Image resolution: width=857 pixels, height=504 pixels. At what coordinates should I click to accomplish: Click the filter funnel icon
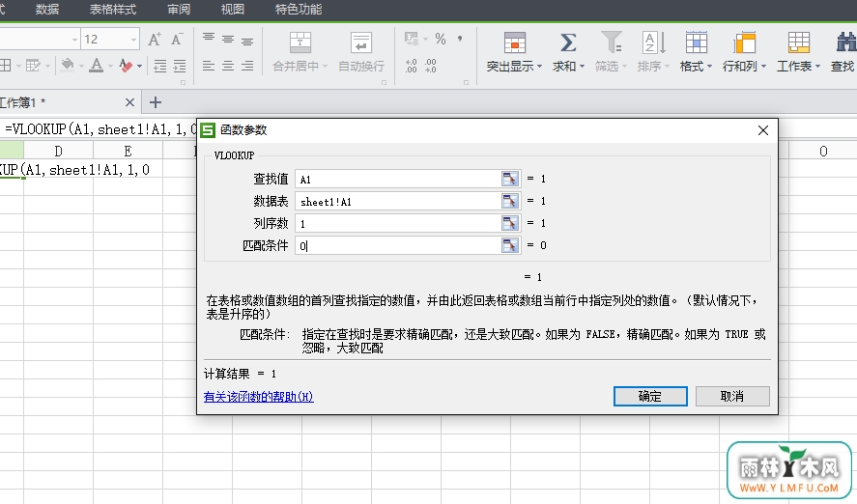pyautogui.click(x=611, y=42)
